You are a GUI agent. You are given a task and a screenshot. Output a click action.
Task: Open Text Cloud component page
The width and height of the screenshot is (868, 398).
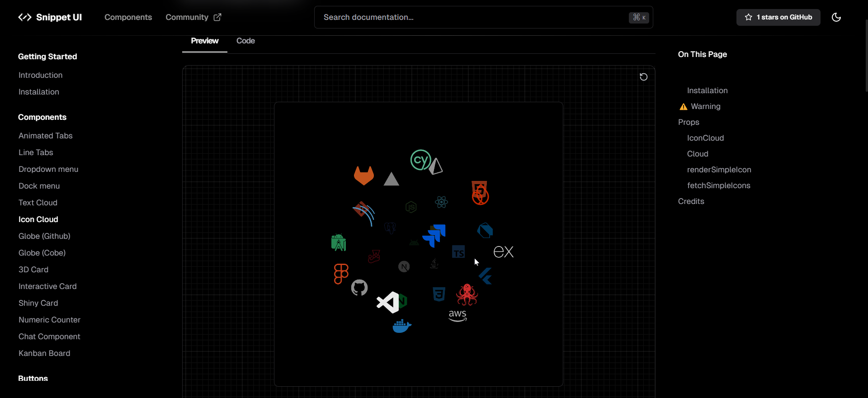[x=38, y=203]
